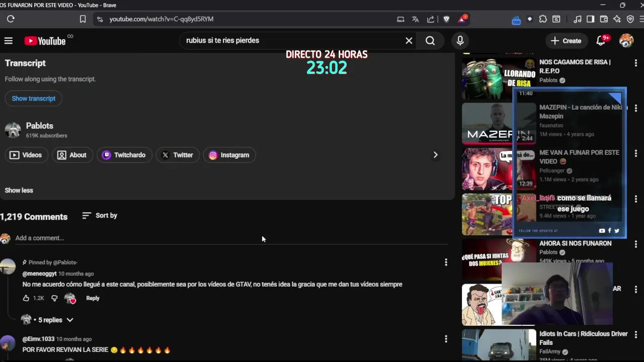The image size is (644, 362).
Task: Open Pablots channel name link
Action: [39, 126]
